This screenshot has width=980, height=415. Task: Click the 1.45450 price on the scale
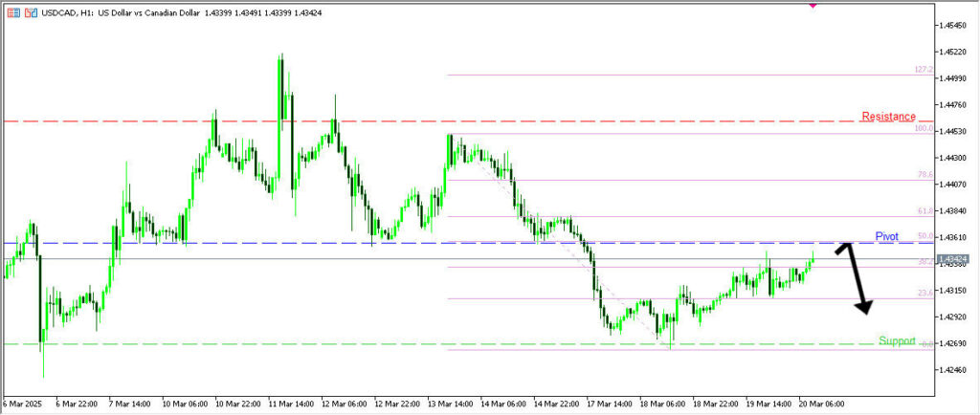click(958, 25)
